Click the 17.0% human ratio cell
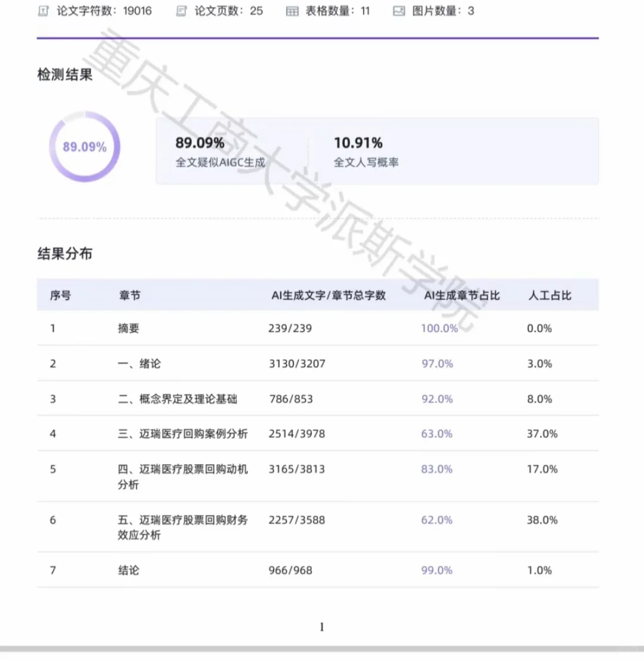The height and width of the screenshot is (660, 644). pos(542,469)
